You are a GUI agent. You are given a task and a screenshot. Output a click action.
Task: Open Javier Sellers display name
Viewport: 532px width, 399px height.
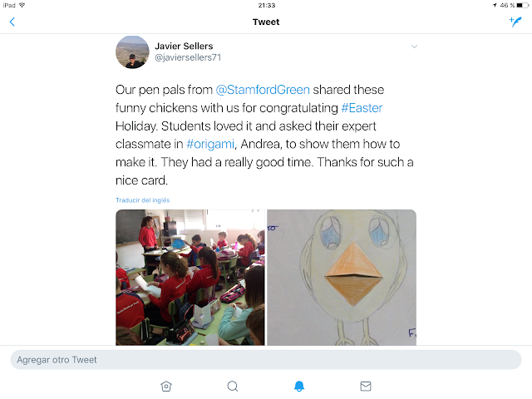coord(184,47)
